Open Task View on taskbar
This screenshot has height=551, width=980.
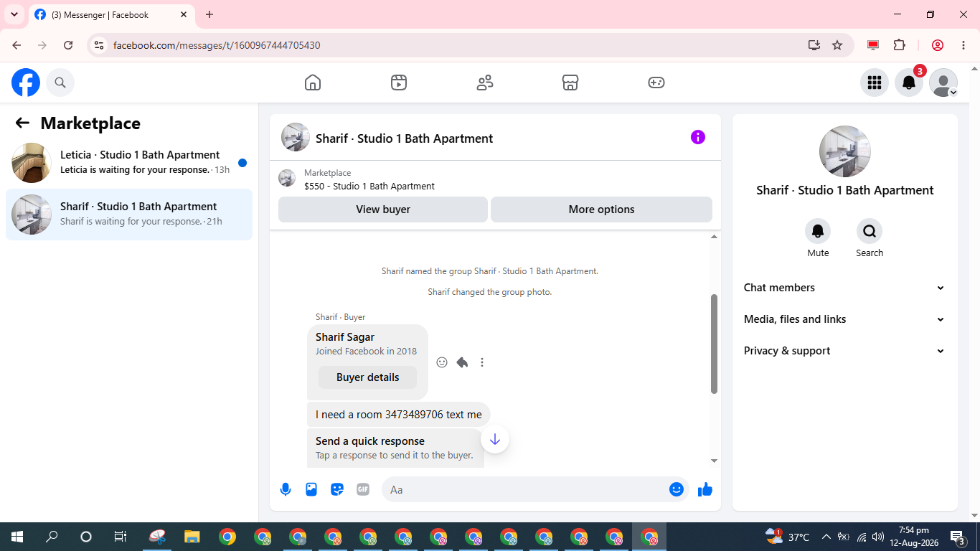click(121, 537)
